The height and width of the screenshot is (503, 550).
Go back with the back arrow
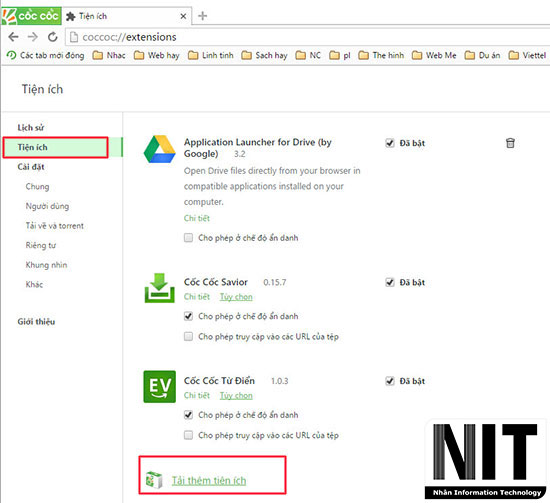point(13,37)
